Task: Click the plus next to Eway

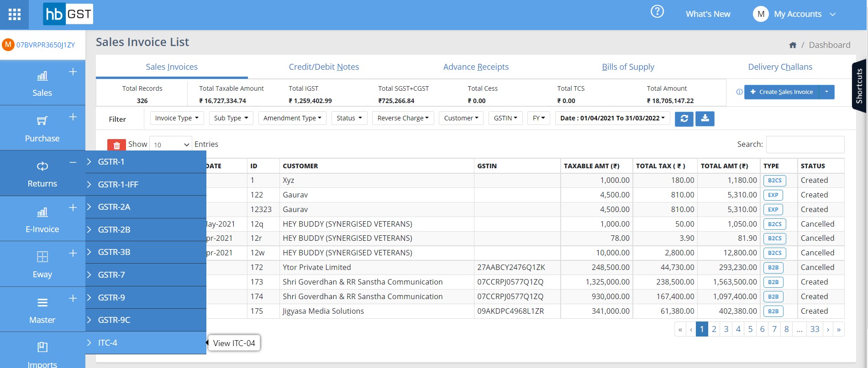Action: [73, 253]
